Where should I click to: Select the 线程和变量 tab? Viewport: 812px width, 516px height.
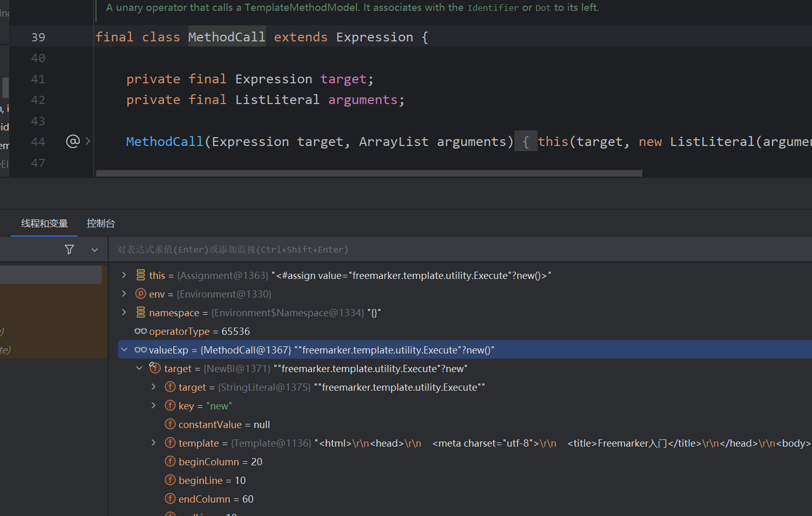tap(45, 223)
